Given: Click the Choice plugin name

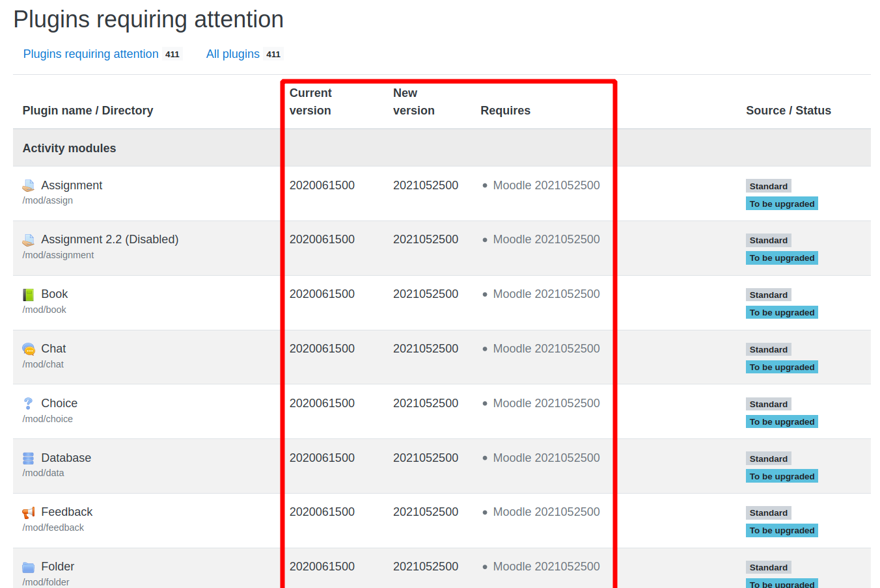Looking at the screenshot, I should click(59, 403).
